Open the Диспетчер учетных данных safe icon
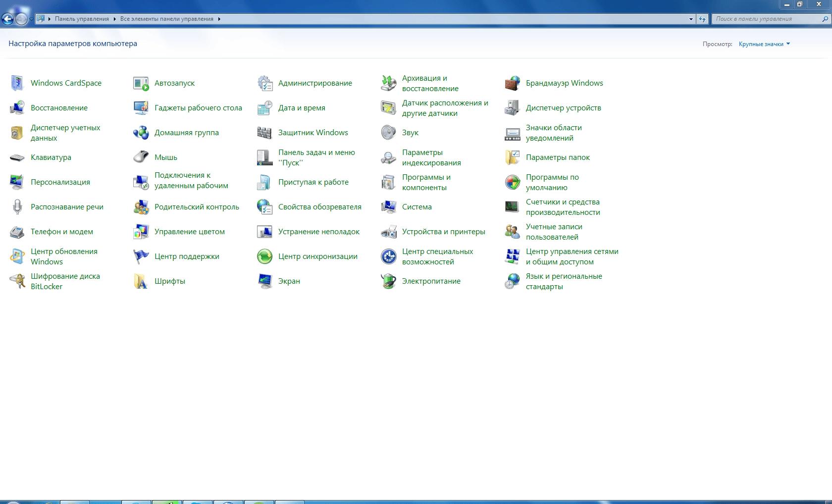This screenshot has height=504, width=832. click(x=17, y=133)
